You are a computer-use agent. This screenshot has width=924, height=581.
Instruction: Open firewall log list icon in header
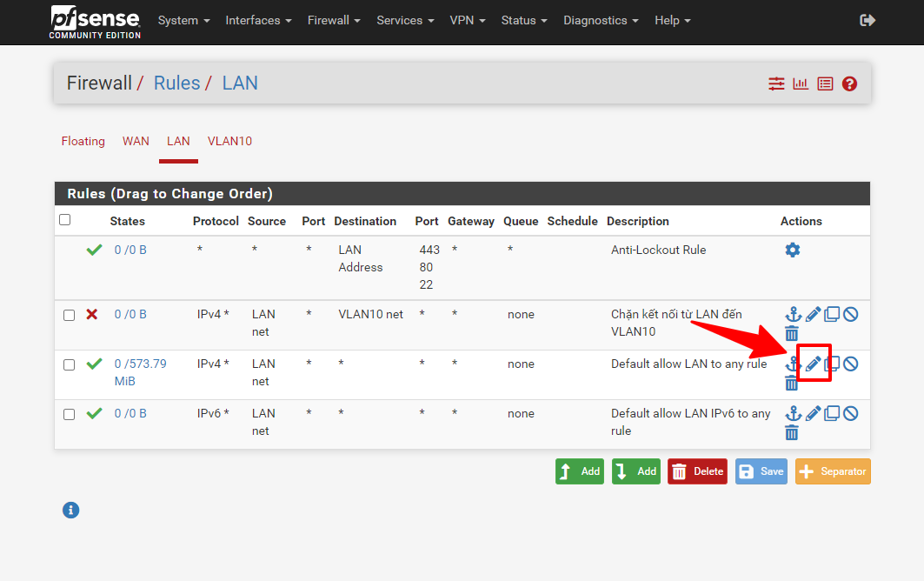[x=825, y=83]
